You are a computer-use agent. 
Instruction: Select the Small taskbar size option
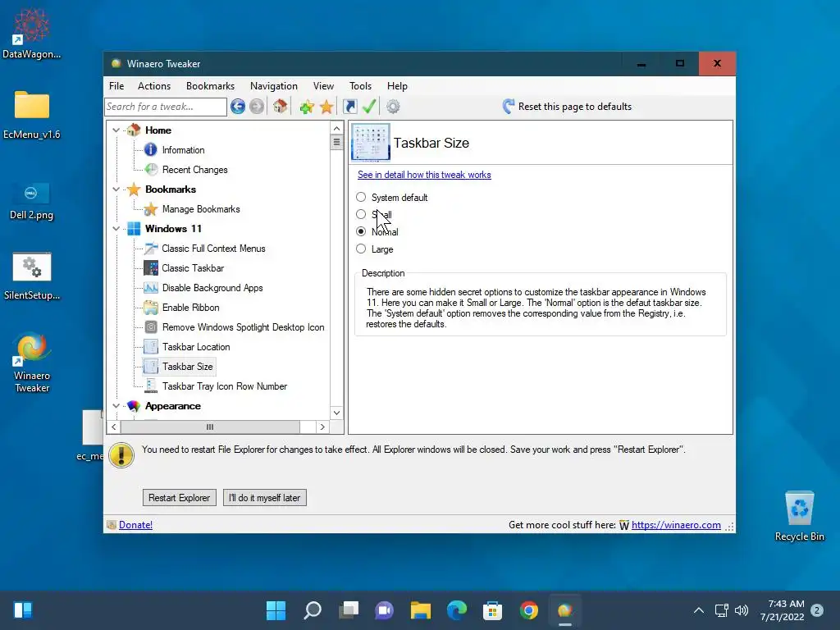[x=361, y=214]
